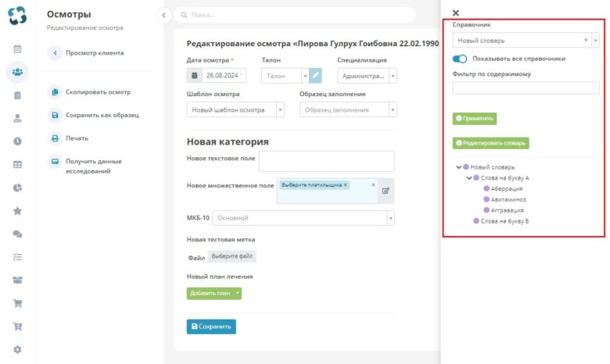Click the search magnifier icon

[x=184, y=15]
